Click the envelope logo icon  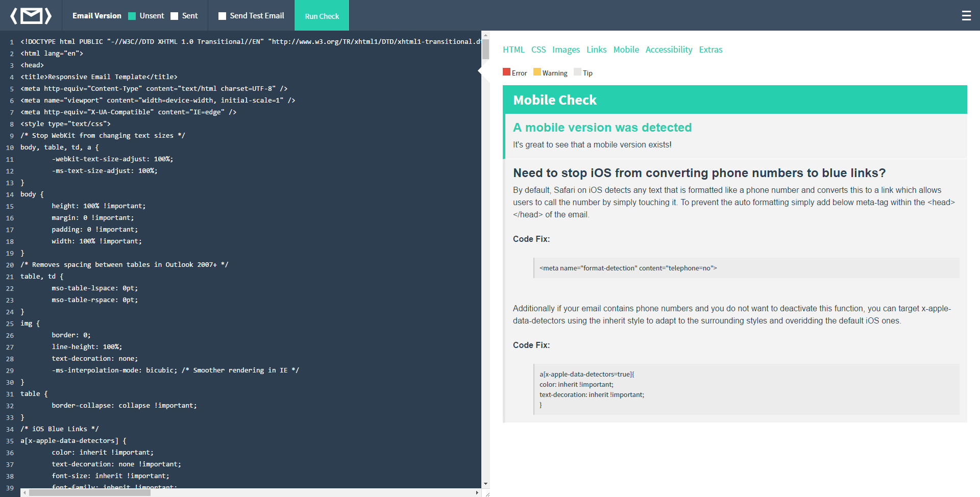(x=31, y=15)
